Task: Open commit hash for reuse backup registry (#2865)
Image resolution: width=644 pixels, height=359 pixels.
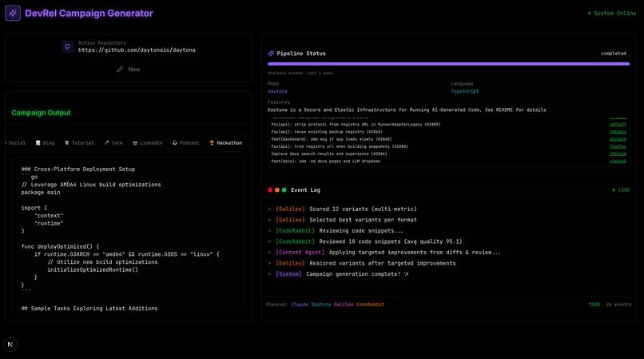Action: click(618, 132)
